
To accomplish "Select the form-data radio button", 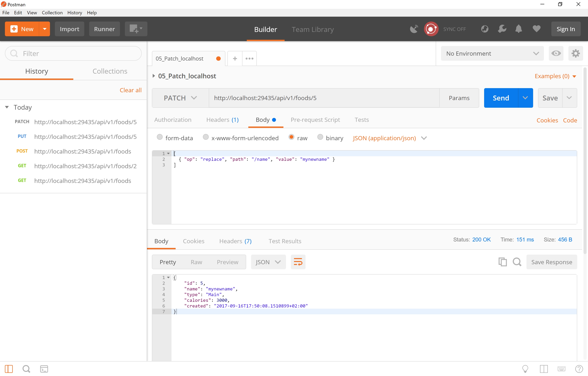I will [x=160, y=137].
